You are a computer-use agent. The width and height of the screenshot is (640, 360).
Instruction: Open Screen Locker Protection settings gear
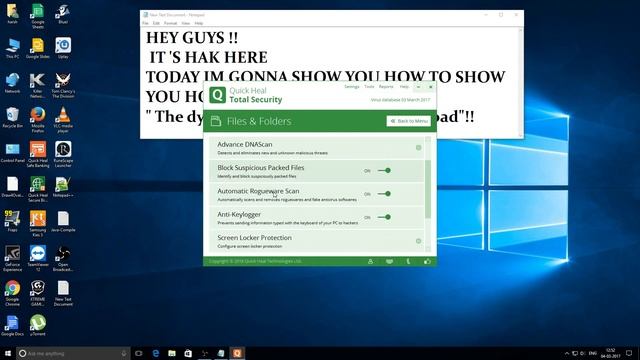pyautogui.click(x=418, y=241)
